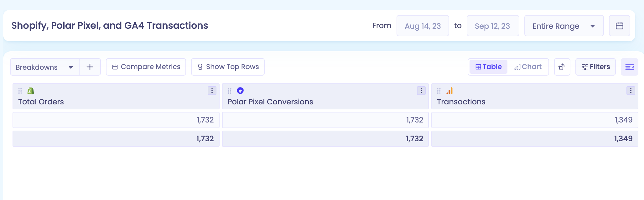The image size is (644, 200).
Task: Open the Filters panel
Action: (595, 67)
